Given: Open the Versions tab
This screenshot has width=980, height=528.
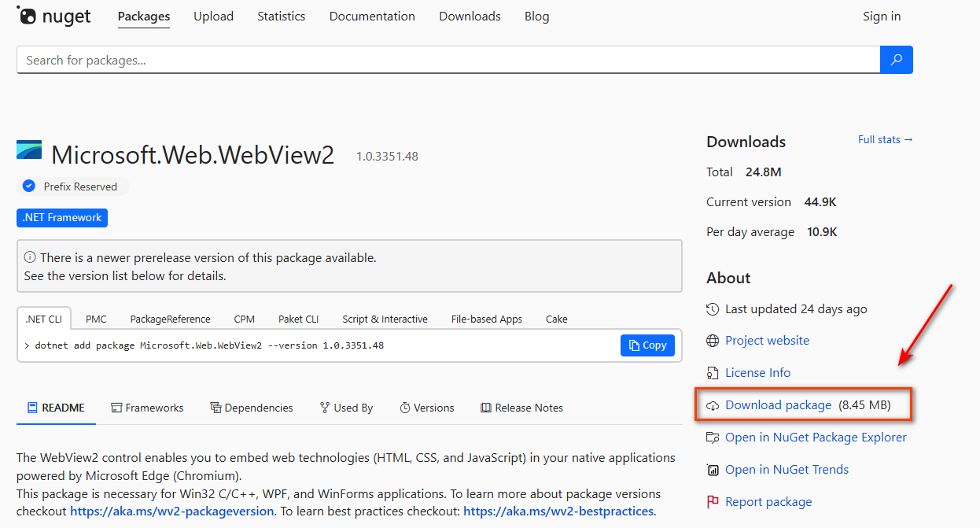Looking at the screenshot, I should (x=427, y=408).
